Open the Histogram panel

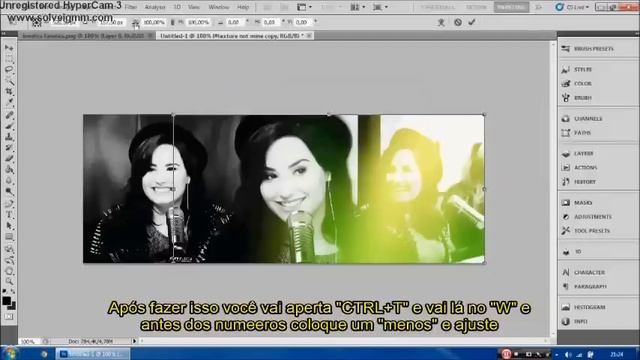coord(584,307)
